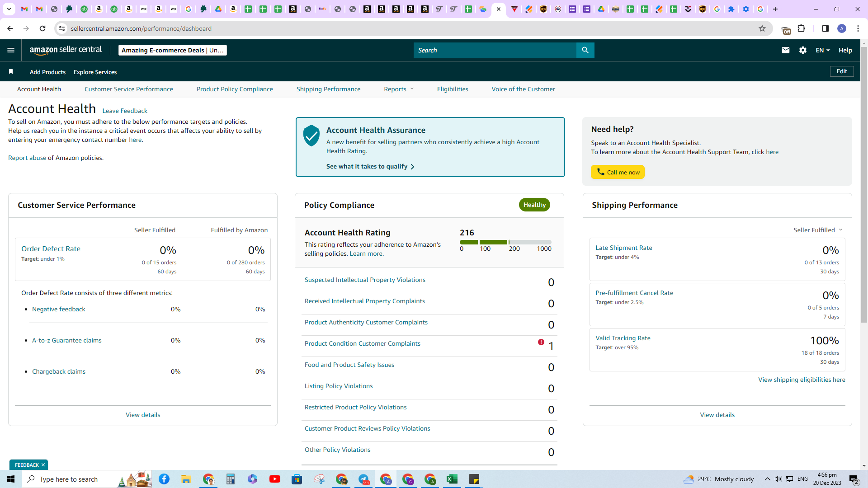Bookmark this page with the star icon
868x488 pixels.
point(762,28)
